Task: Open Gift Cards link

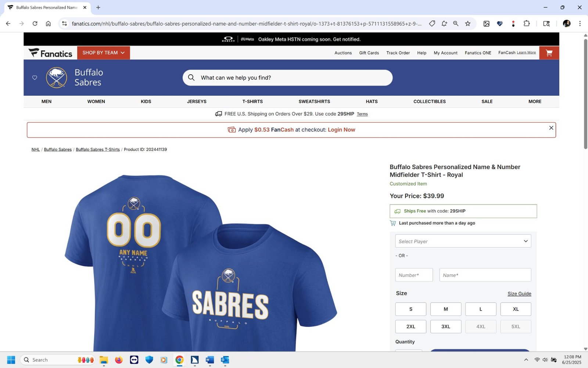Action: click(369, 53)
